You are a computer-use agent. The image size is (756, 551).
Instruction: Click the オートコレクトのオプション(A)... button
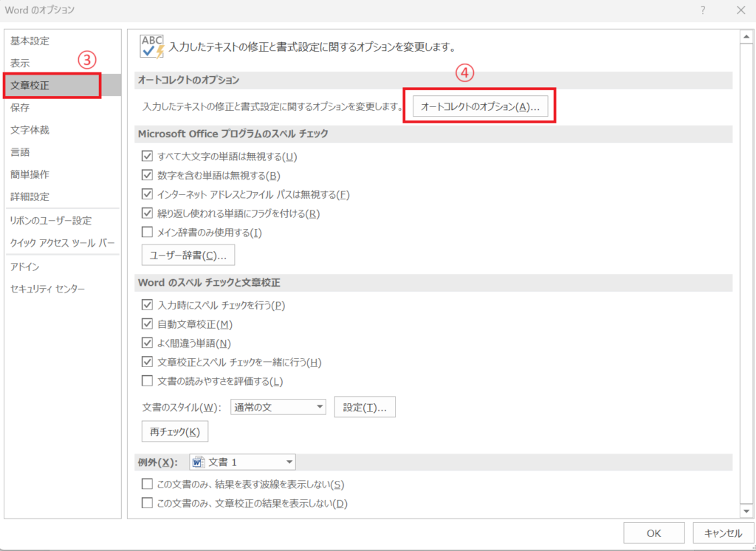tap(480, 106)
